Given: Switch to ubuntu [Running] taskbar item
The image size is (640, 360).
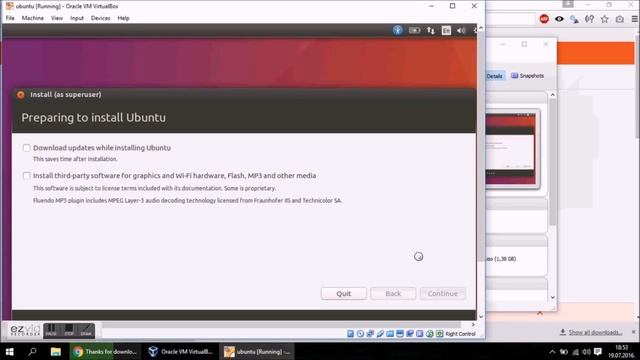Looking at the screenshot, I should click(257, 351).
